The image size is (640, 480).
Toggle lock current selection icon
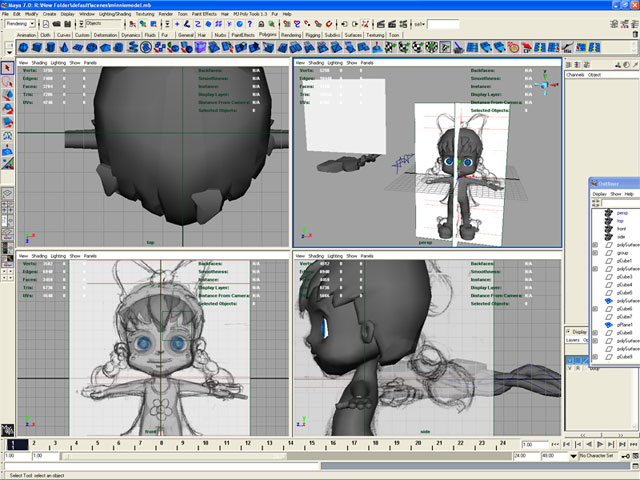261,24
